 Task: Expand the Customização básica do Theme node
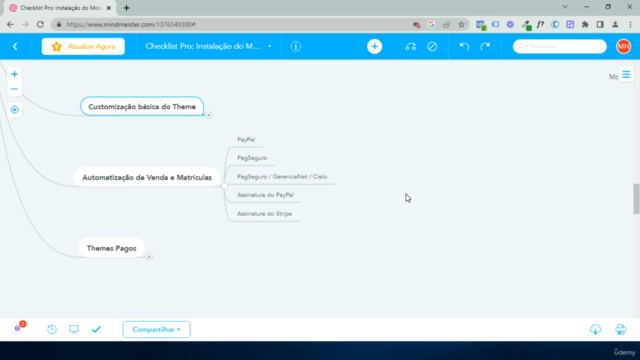[209, 116]
